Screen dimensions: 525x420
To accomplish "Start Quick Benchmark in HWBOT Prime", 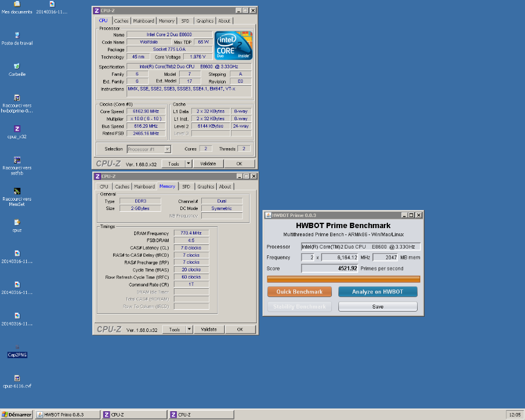I will (x=299, y=292).
